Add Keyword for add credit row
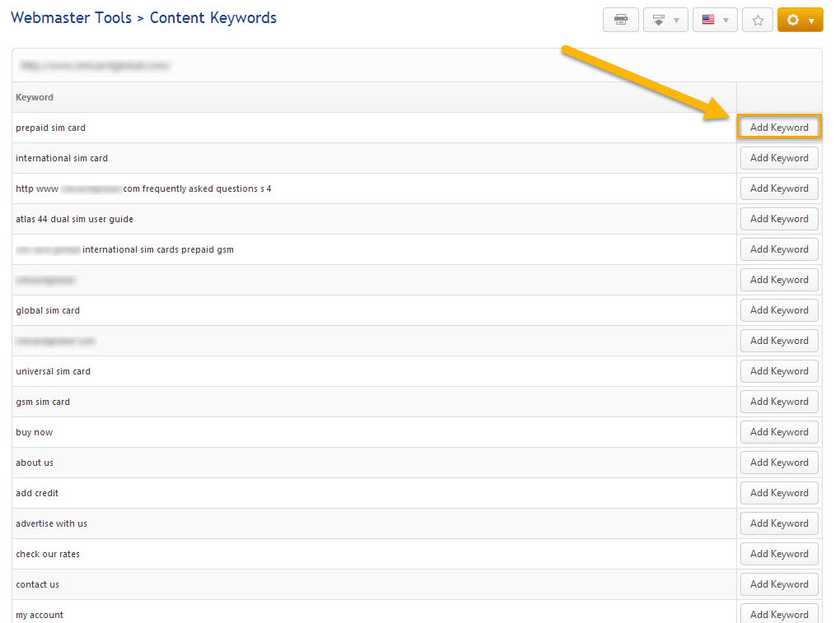Image resolution: width=840 pixels, height=623 pixels. click(x=779, y=493)
